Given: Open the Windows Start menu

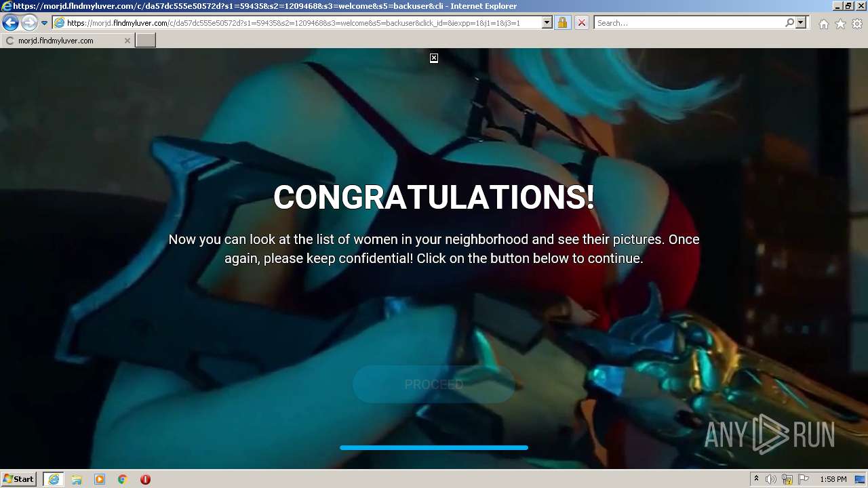Looking at the screenshot, I should coord(18,479).
